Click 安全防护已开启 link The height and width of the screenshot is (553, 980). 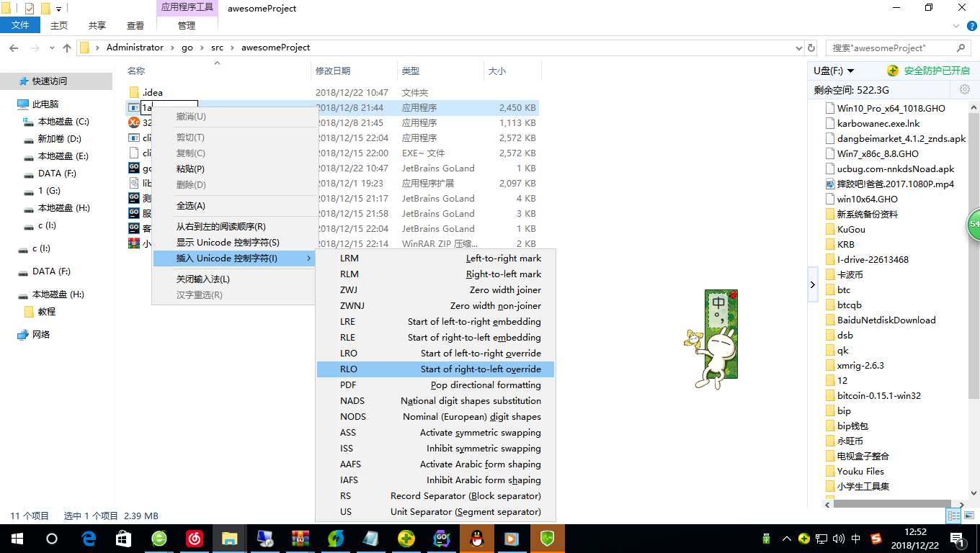pyautogui.click(x=936, y=71)
